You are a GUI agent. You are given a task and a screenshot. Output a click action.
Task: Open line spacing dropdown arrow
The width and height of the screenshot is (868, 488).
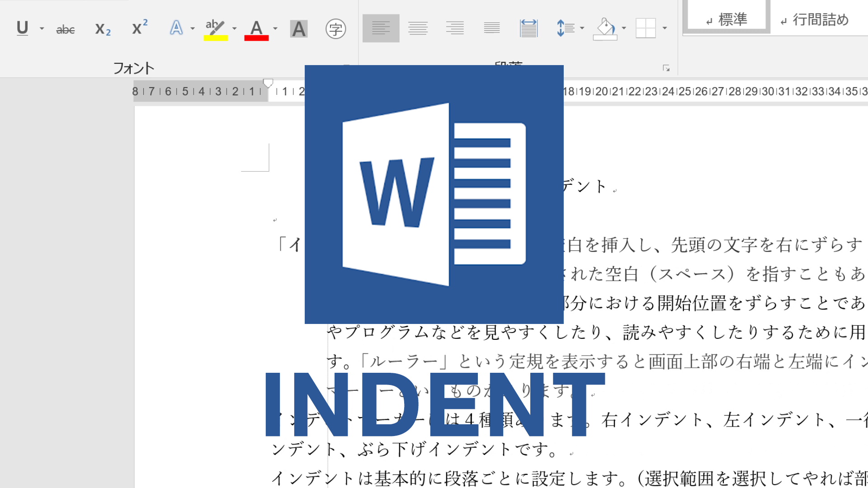pyautogui.click(x=582, y=28)
